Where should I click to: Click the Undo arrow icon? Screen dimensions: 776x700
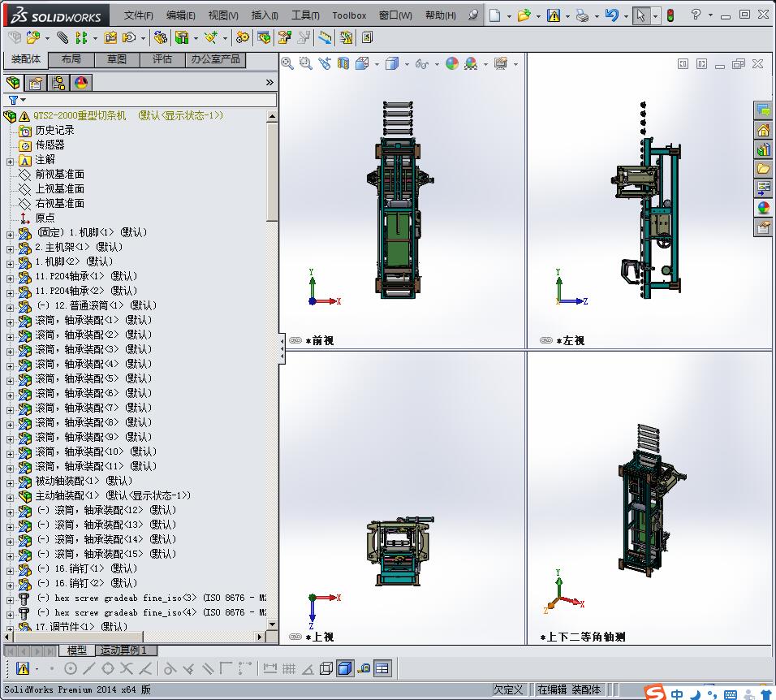point(612,15)
